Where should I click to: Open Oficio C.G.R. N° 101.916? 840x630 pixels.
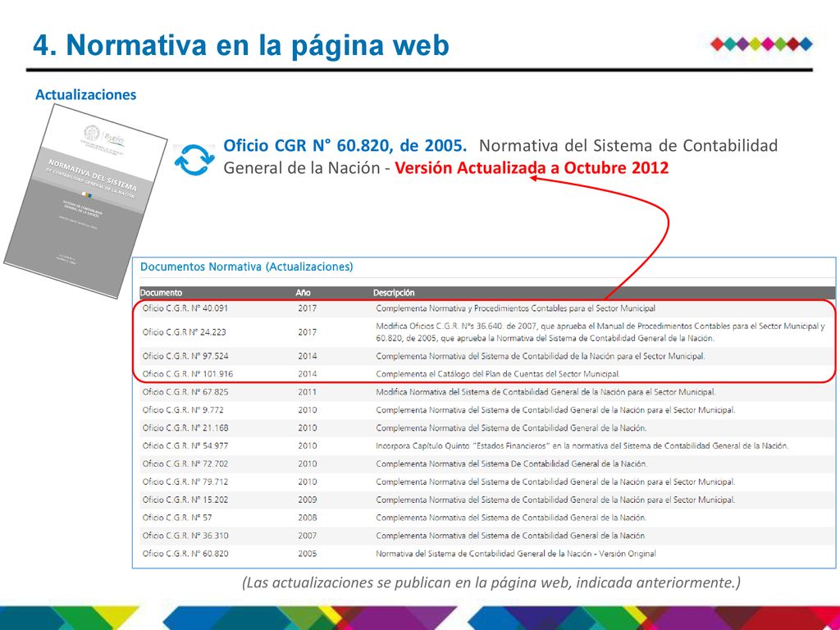(x=188, y=374)
